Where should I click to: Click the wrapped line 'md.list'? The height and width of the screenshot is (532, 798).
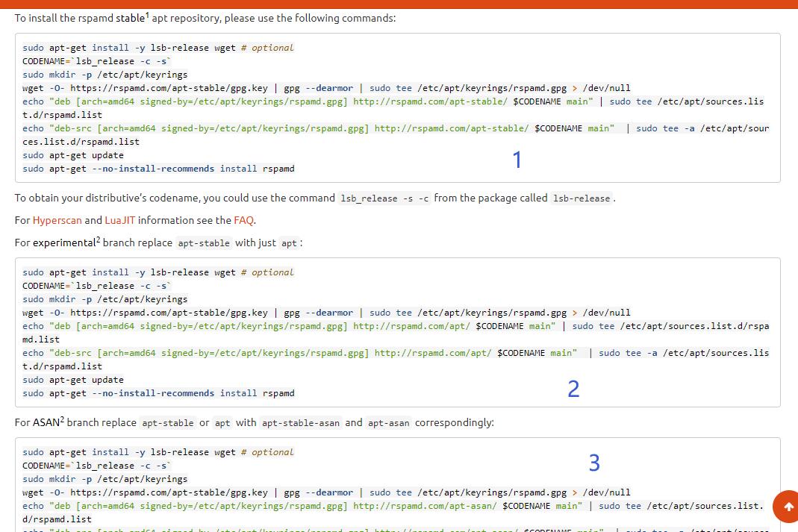(41, 339)
